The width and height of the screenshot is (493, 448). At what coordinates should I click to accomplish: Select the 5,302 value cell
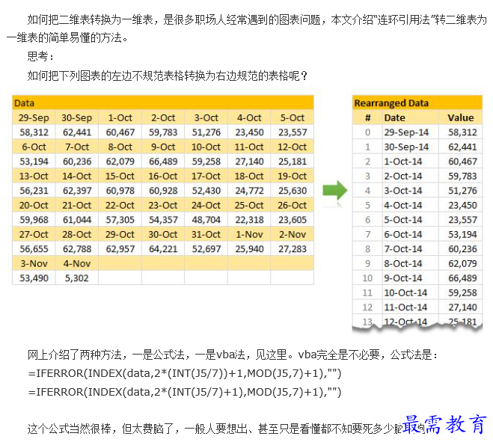point(77,278)
